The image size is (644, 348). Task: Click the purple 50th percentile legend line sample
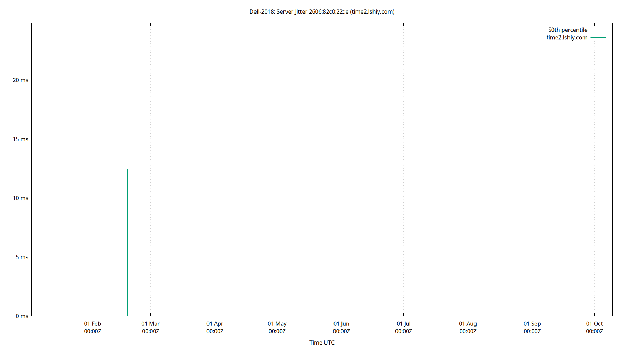(598, 30)
